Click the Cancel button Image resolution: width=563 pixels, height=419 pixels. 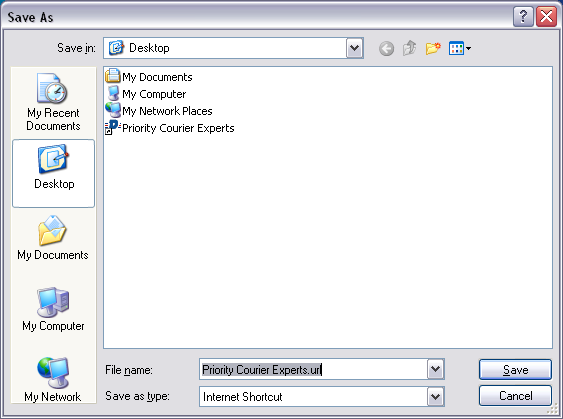coord(515,396)
